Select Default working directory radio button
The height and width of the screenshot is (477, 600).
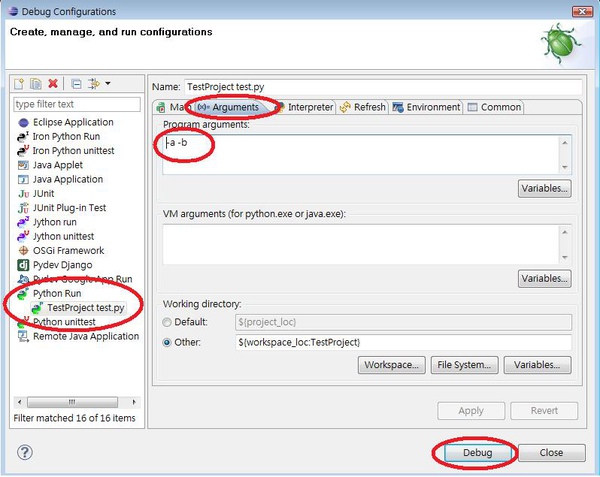pos(167,322)
